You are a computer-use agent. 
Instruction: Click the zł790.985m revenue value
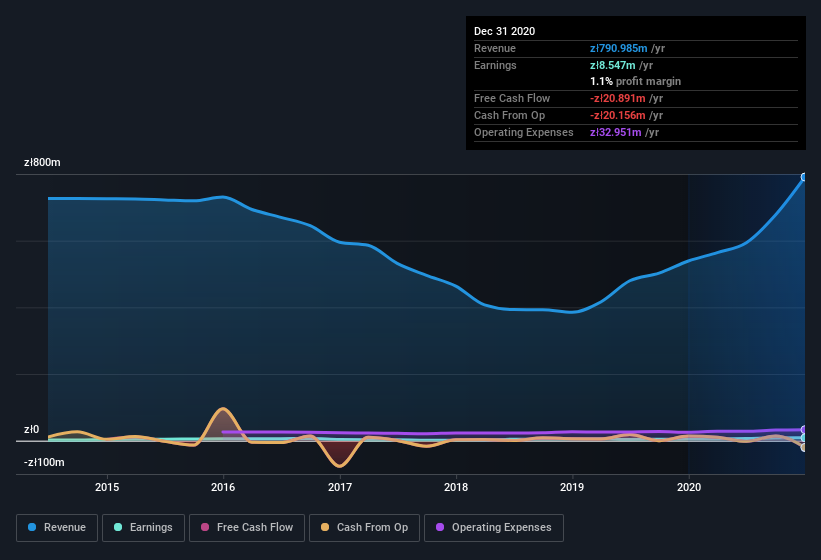[618, 48]
